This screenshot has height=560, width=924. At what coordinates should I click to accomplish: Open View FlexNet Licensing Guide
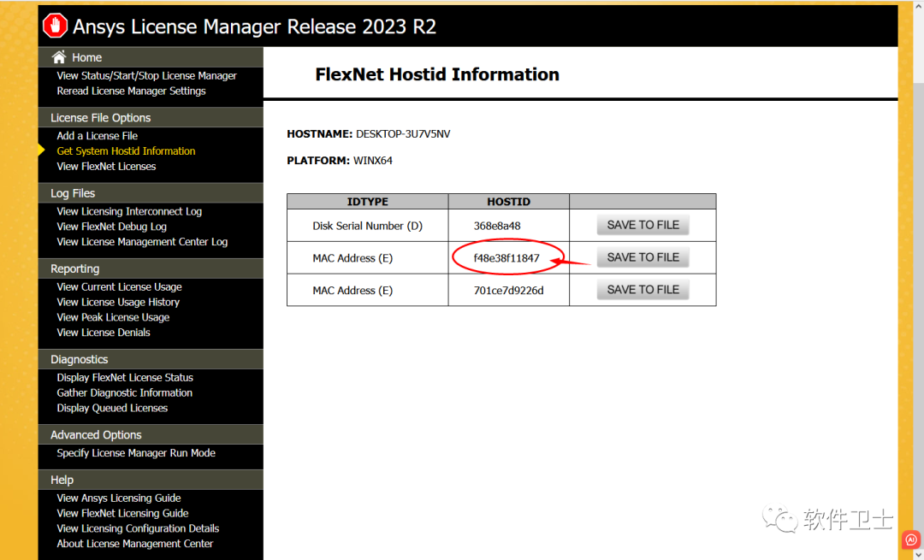[122, 514]
